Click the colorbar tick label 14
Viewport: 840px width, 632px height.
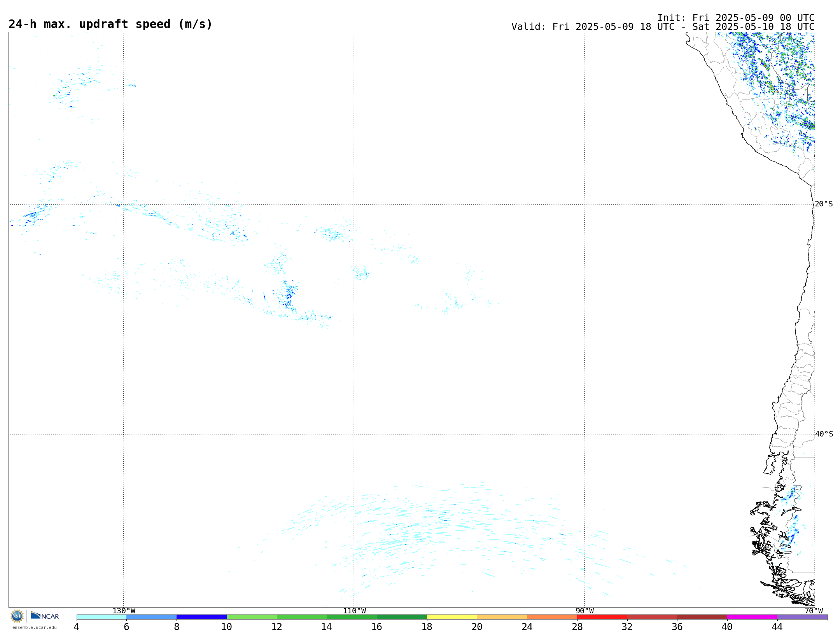327,627
